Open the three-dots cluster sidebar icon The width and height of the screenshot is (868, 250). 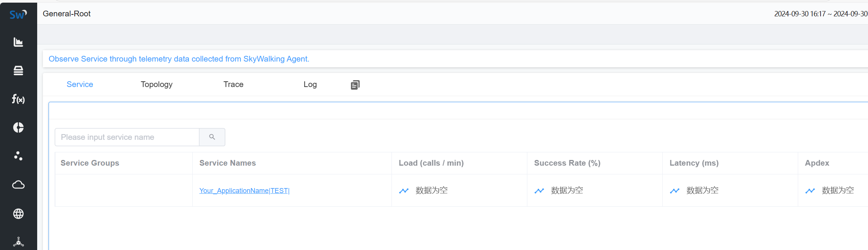(18, 156)
